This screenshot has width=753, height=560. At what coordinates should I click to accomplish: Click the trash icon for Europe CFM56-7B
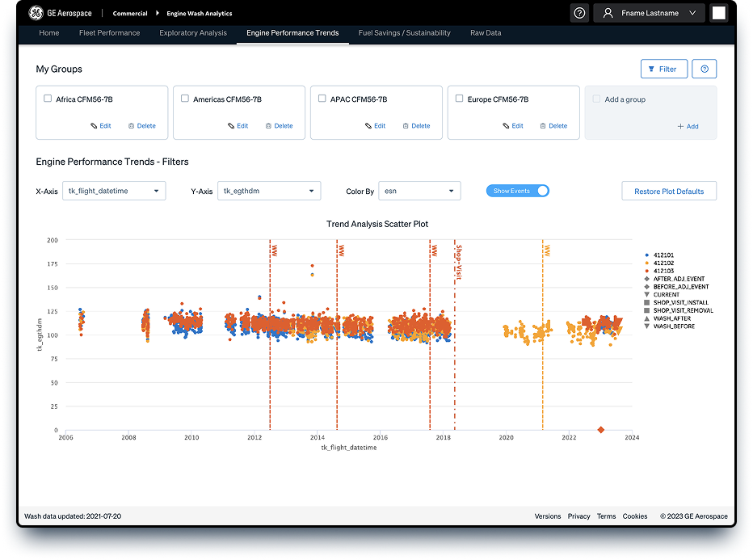tap(543, 126)
